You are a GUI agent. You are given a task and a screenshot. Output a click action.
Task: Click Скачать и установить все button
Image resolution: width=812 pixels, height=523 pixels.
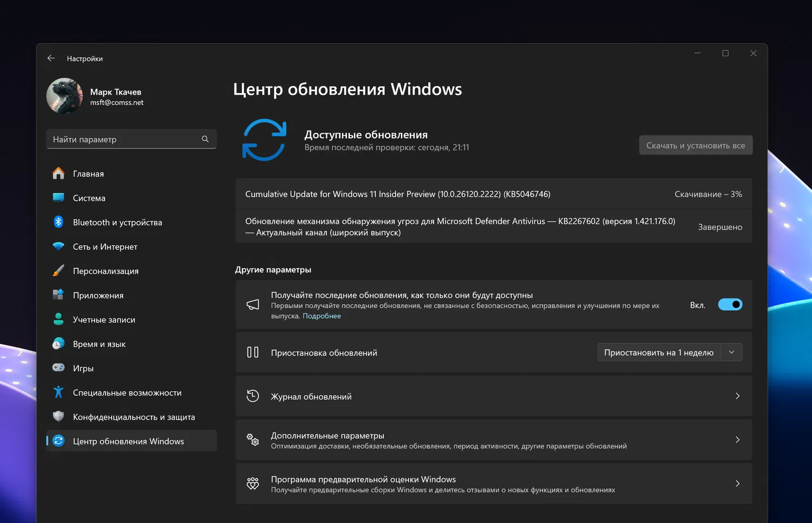click(x=696, y=145)
